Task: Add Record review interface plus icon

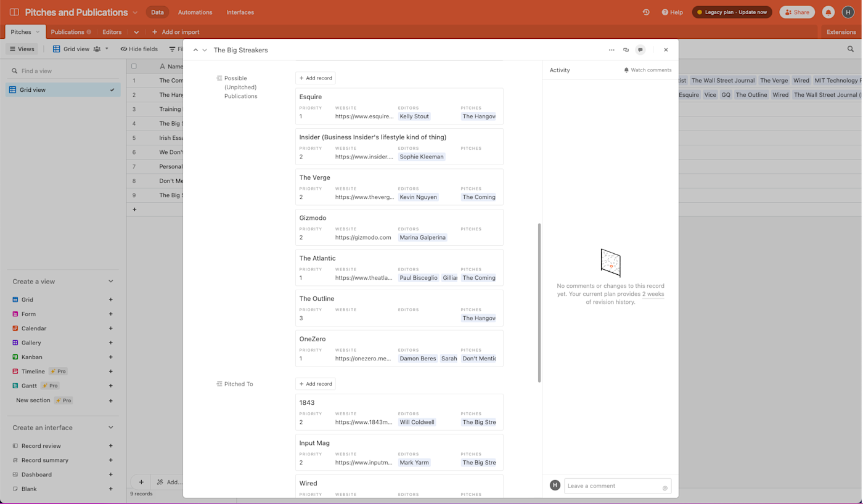Action: coord(111,445)
